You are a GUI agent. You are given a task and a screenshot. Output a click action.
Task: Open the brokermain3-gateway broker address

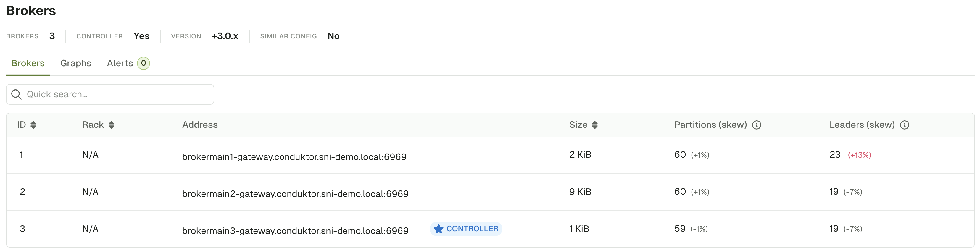click(295, 231)
